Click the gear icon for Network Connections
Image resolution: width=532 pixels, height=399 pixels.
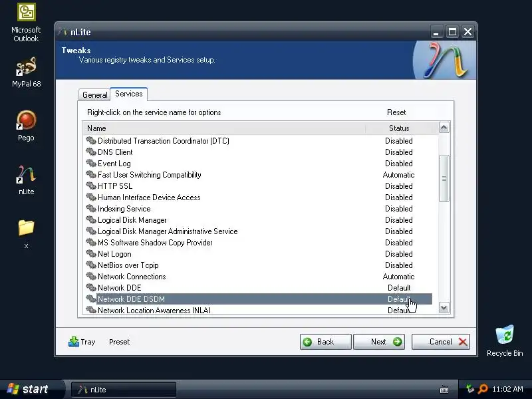pos(91,276)
